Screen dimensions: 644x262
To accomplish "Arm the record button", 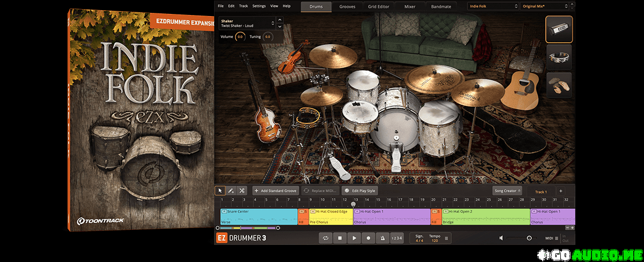I will (368, 238).
